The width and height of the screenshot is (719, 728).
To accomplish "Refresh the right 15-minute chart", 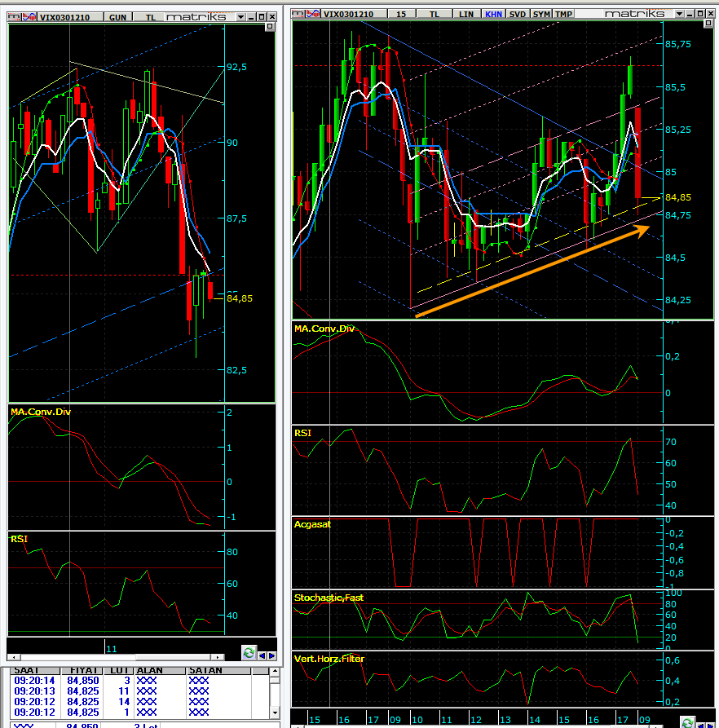I will 689,722.
